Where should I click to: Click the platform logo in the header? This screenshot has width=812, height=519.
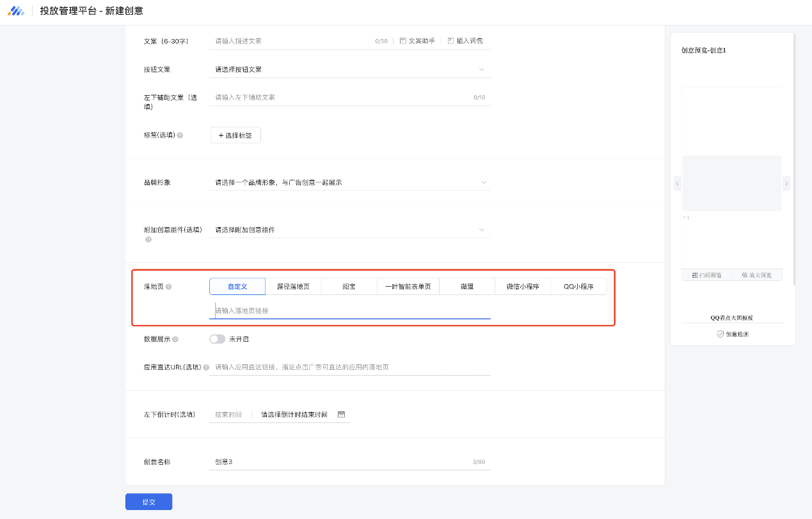click(x=15, y=11)
